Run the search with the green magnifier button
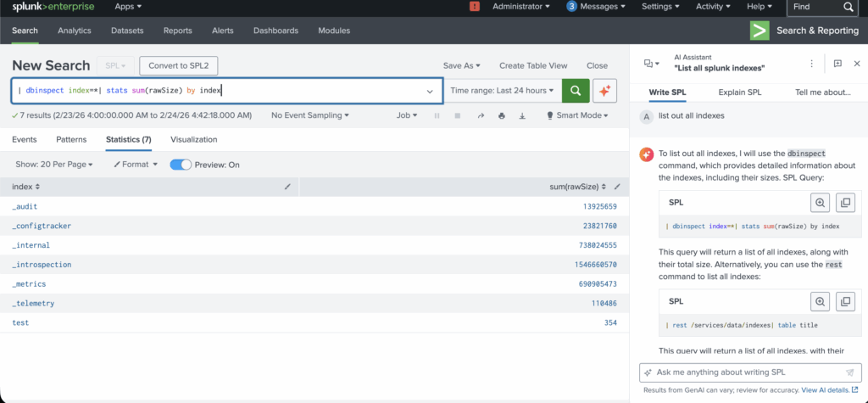 (576, 91)
